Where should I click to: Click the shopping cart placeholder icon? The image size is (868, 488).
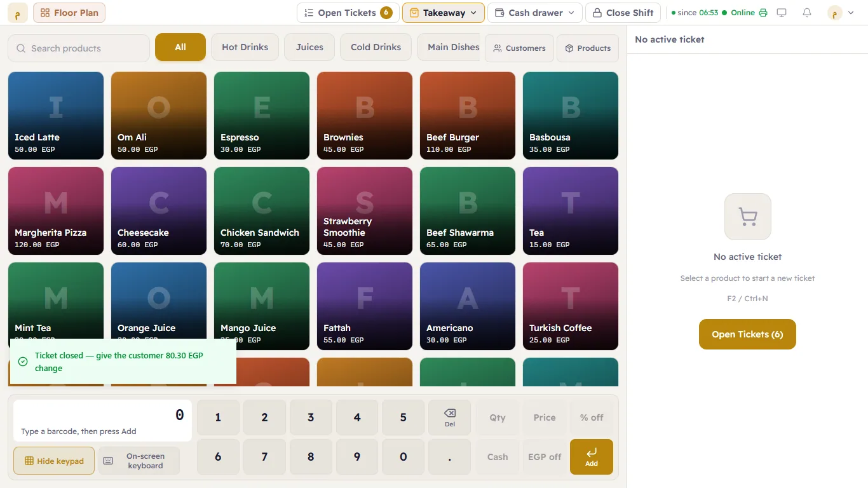748,217
